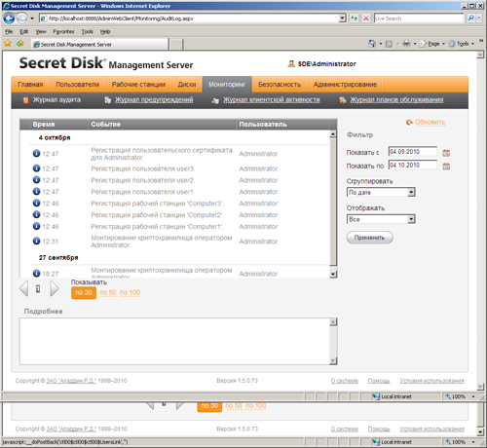
Task: Click the event log scrollbar up arrow
Action: tap(333, 134)
